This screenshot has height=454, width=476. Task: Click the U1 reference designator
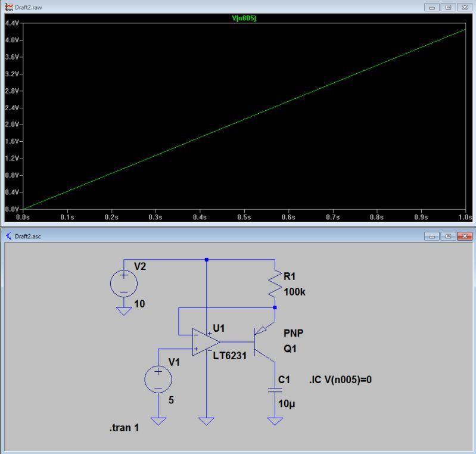click(x=219, y=328)
